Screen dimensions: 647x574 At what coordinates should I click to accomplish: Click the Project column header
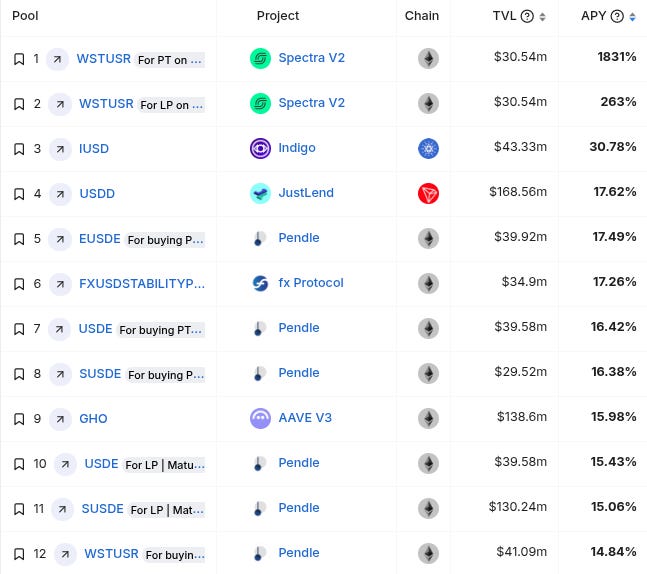tap(278, 16)
